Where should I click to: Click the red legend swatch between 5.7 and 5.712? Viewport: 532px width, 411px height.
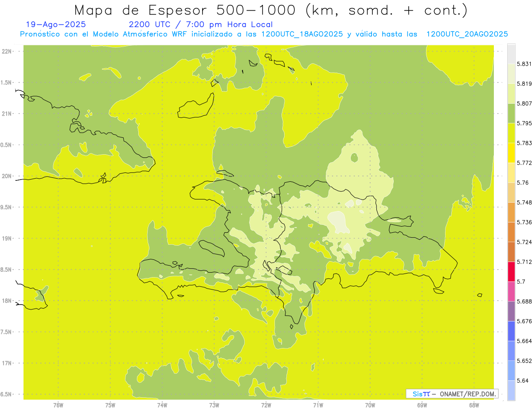(511, 271)
